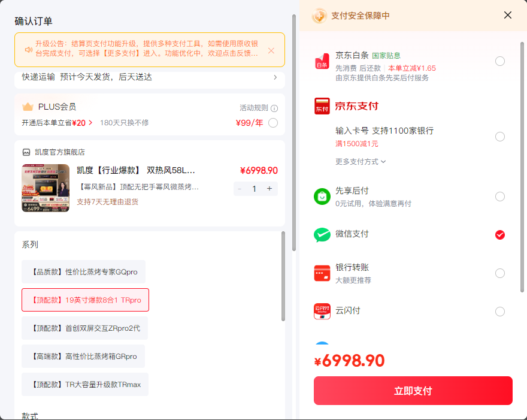
Task: Click the 先享后付 green bag icon
Action: pos(322,197)
